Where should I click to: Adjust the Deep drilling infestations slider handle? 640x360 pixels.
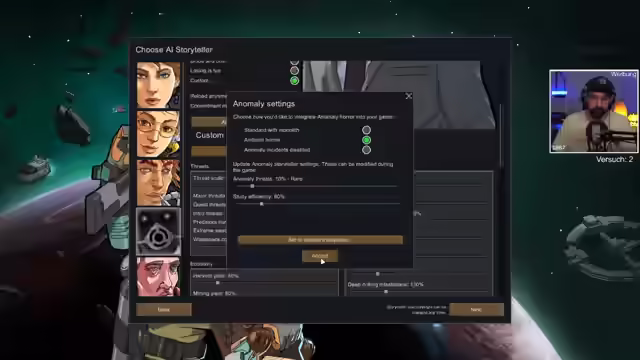pyautogui.click(x=386, y=292)
